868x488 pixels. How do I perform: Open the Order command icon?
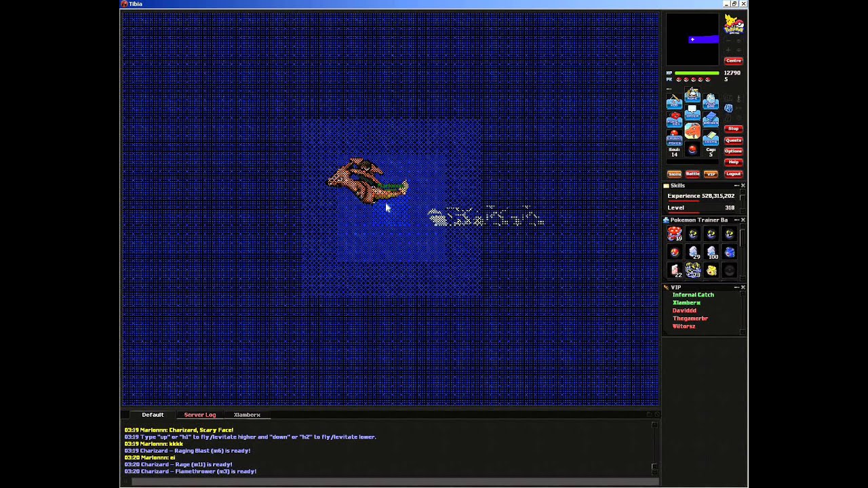[x=692, y=113]
